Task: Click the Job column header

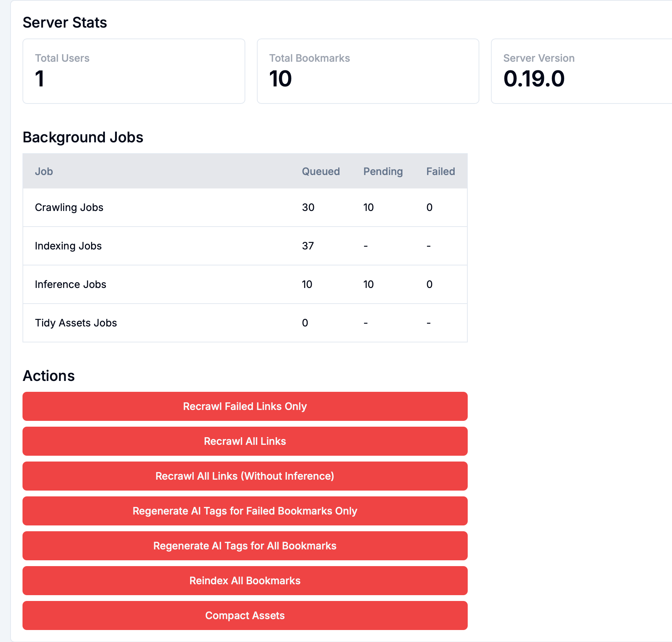Action: click(44, 171)
